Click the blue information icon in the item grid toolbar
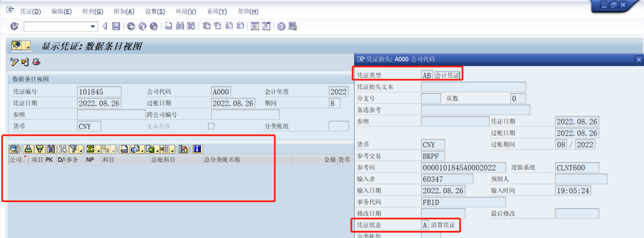 (197, 149)
